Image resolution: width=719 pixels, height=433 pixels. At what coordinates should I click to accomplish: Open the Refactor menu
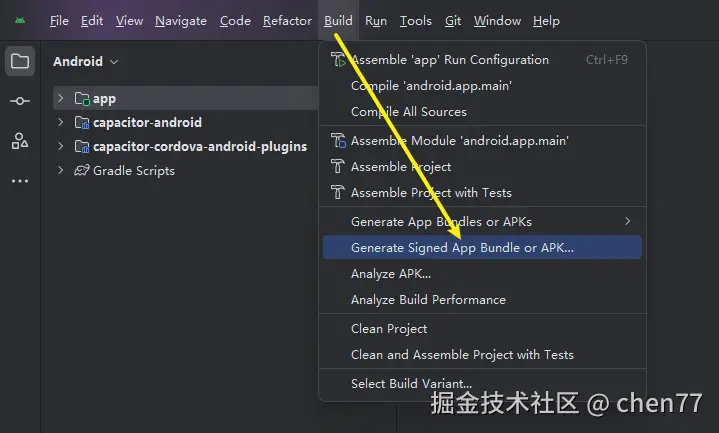(x=287, y=21)
